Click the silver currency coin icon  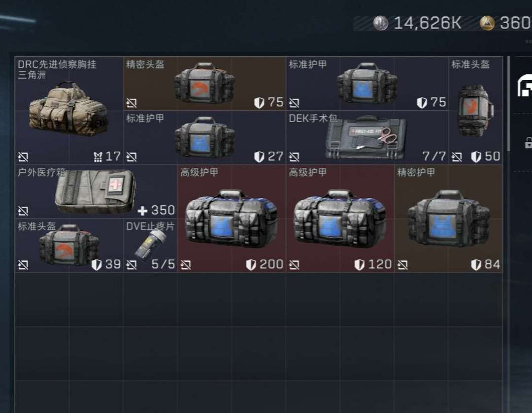point(381,23)
